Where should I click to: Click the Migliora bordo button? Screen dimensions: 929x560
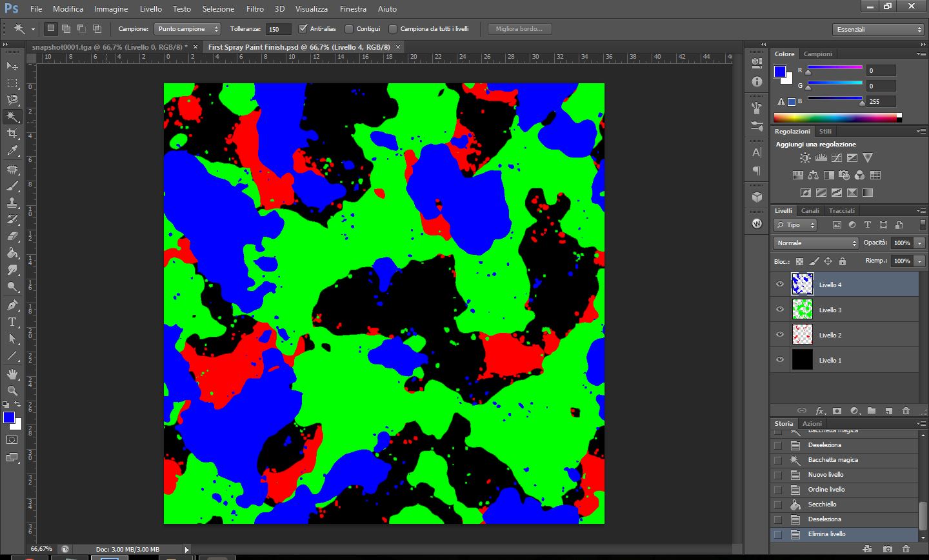[x=519, y=29]
